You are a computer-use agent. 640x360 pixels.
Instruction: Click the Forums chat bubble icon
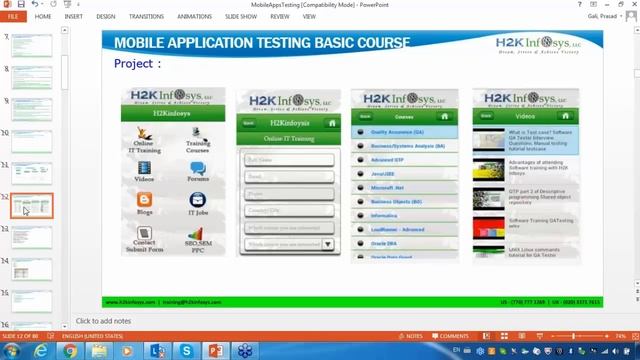click(198, 168)
